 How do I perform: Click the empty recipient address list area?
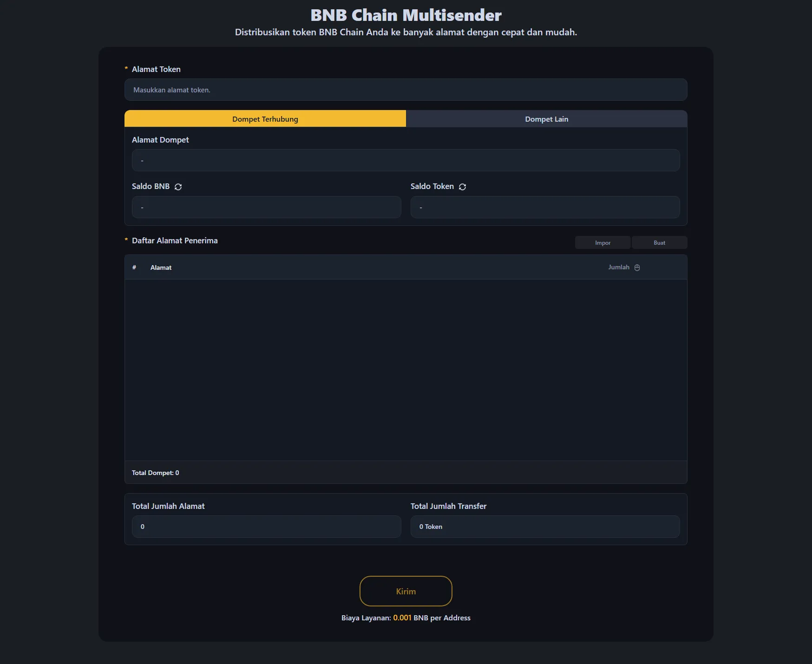[x=406, y=370]
